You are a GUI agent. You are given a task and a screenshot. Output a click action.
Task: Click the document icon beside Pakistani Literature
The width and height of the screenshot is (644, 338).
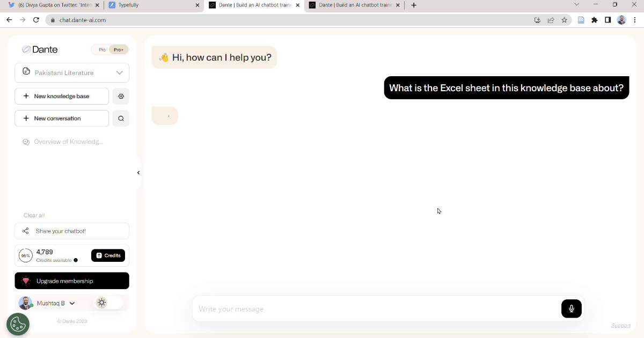pyautogui.click(x=26, y=71)
